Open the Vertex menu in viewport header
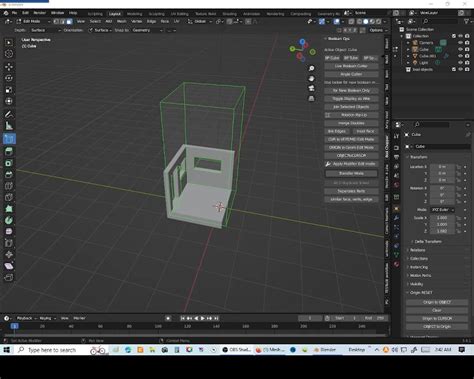The image size is (474, 379). 137,21
